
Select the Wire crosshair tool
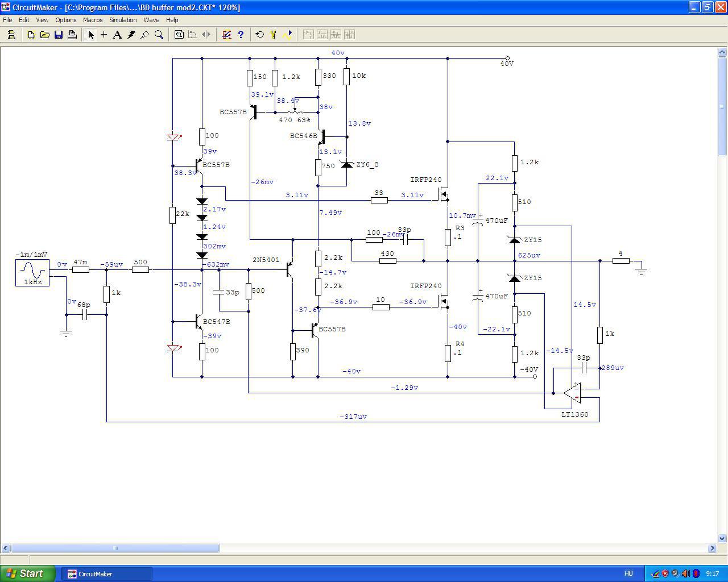[x=104, y=35]
